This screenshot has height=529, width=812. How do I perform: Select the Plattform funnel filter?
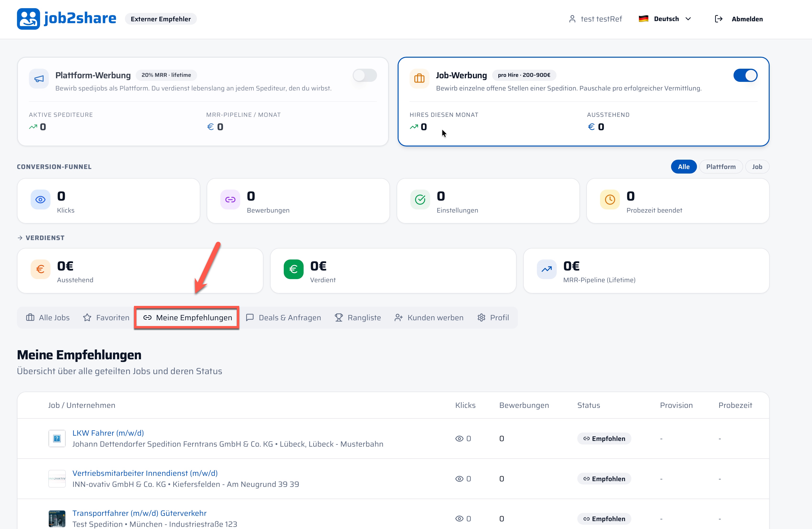coord(721,167)
